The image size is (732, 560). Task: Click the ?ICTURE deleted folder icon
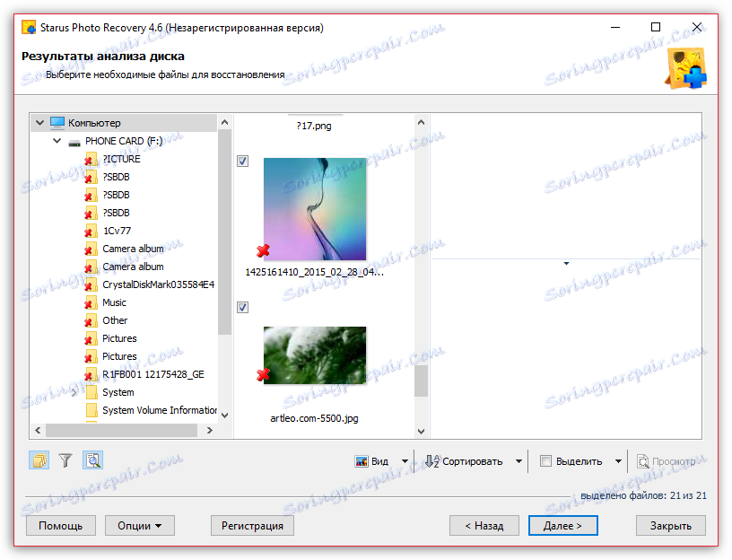click(91, 159)
